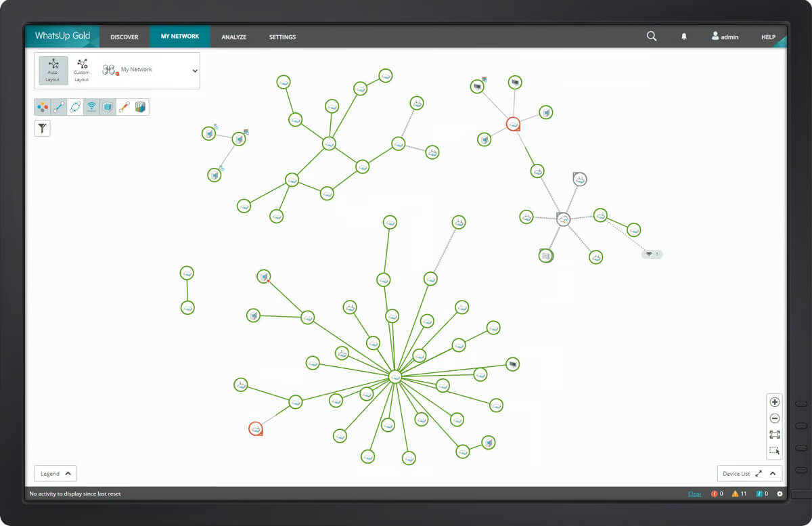Select the gray-ringed node above the cloud hub
The height and width of the screenshot is (526, 812).
click(579, 179)
